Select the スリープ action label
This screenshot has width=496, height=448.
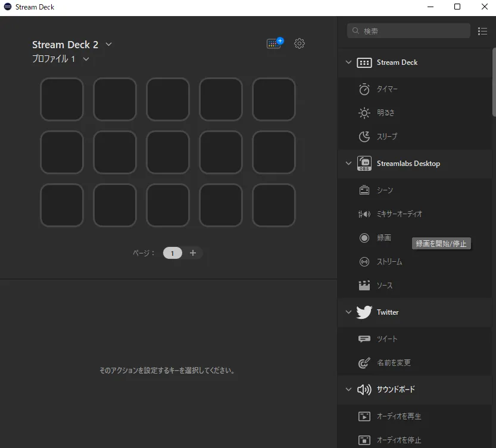(387, 137)
